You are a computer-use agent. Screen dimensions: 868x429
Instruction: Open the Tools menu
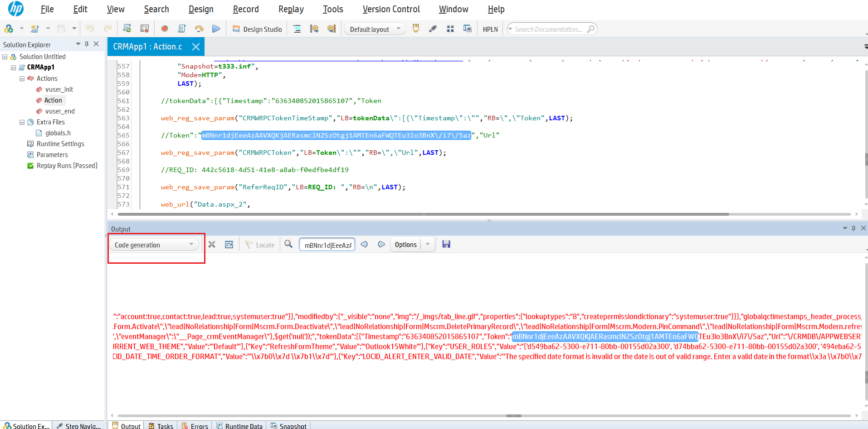333,9
